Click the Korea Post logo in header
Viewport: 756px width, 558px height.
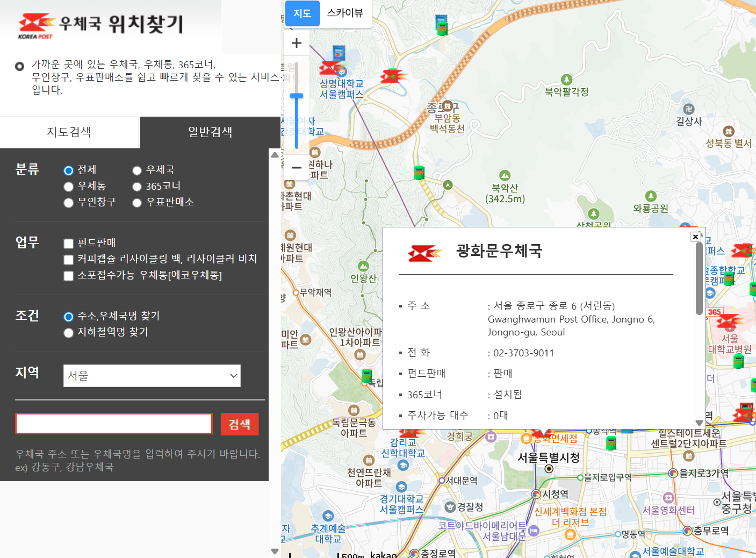(37, 26)
